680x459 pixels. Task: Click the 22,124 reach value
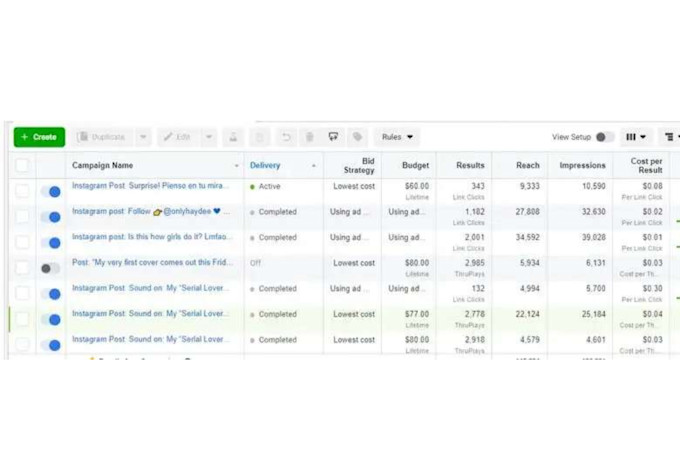coord(528,314)
